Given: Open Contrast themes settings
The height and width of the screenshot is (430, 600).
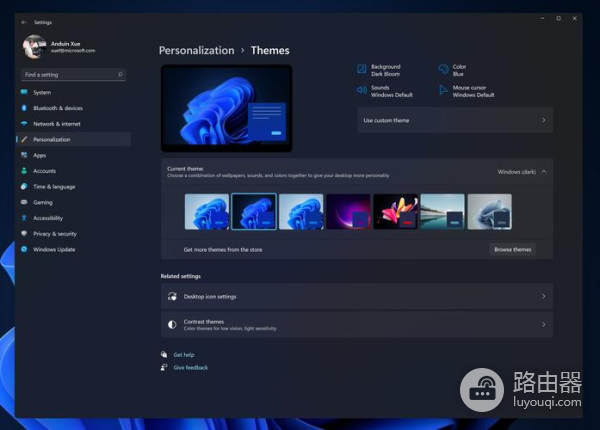Looking at the screenshot, I should click(x=356, y=324).
